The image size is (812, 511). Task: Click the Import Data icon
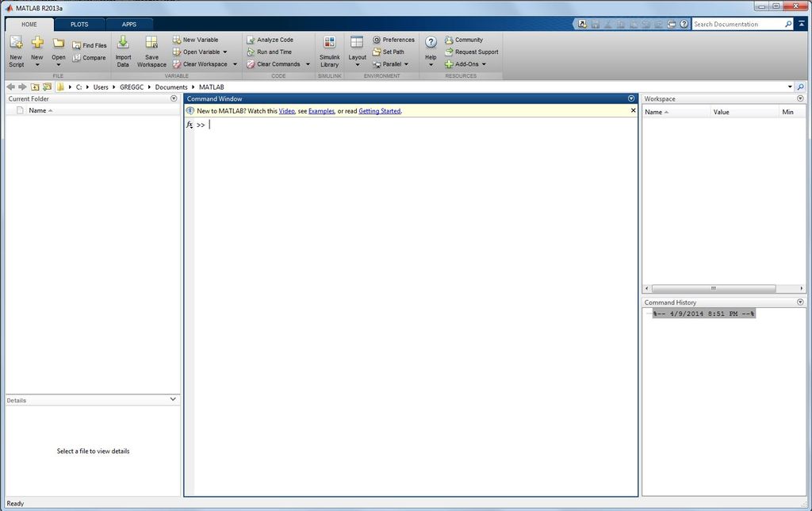123,43
